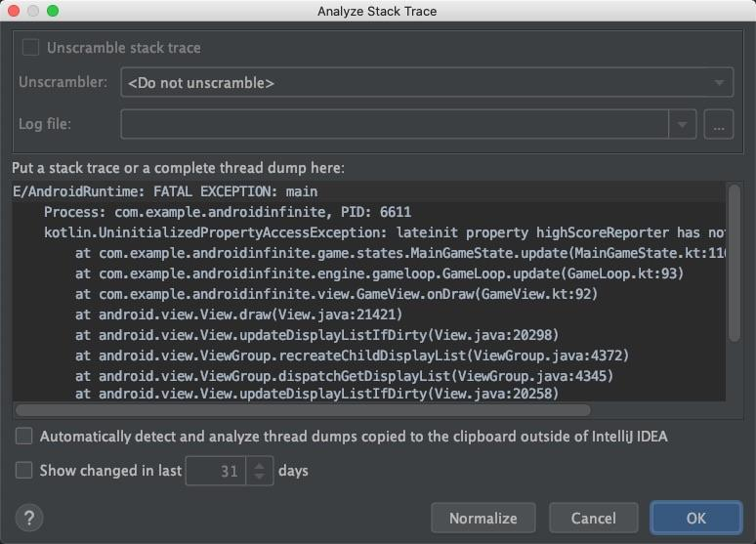
Task: Expand the Log file dropdown arrow
Action: pyautogui.click(x=682, y=124)
